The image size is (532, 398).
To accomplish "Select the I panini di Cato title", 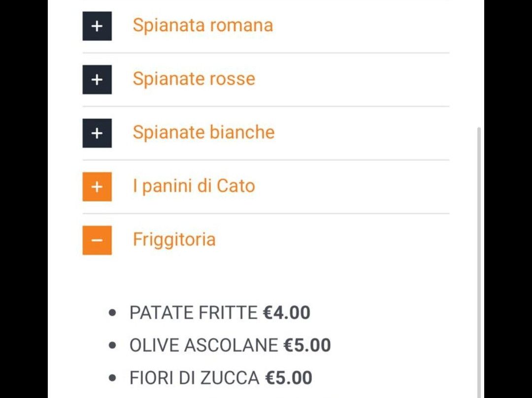I will coord(194,186).
